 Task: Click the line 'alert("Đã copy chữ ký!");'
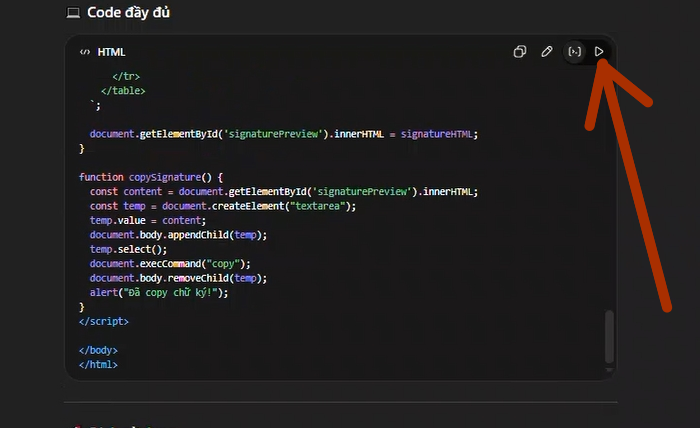[x=159, y=293]
